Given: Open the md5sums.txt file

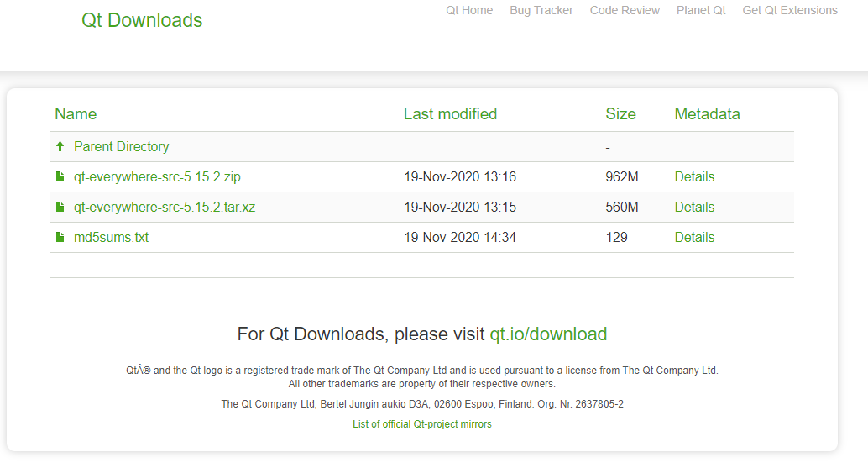Looking at the screenshot, I should click(x=111, y=238).
